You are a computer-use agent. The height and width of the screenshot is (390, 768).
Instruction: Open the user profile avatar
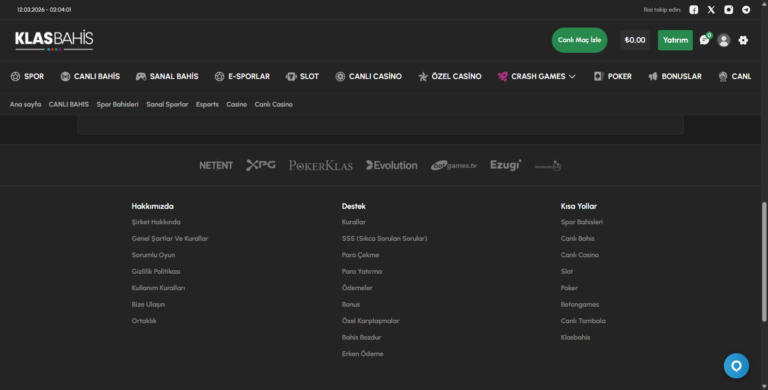click(x=723, y=40)
